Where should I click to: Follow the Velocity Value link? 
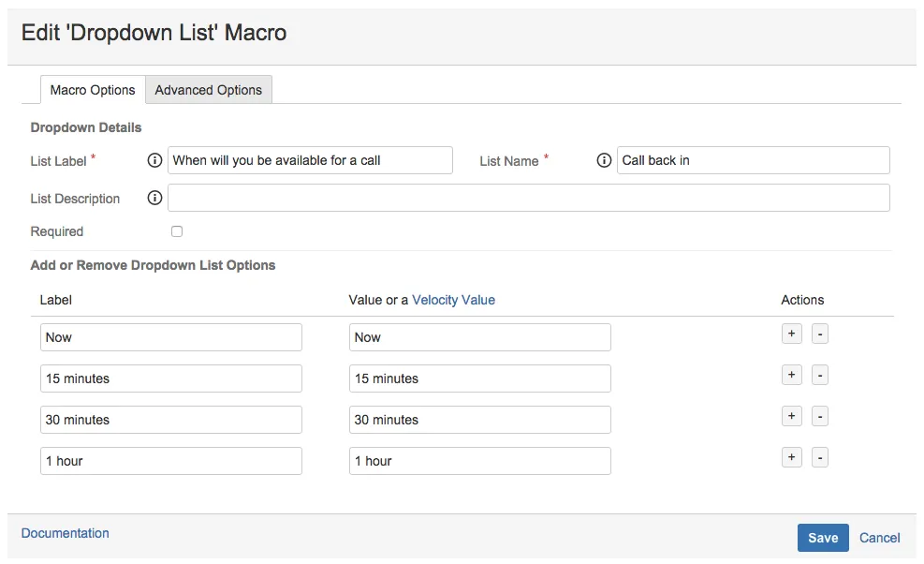[x=453, y=301]
